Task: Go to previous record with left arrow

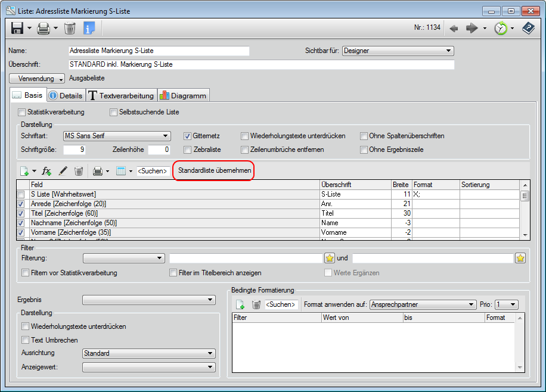Action: 454,28
